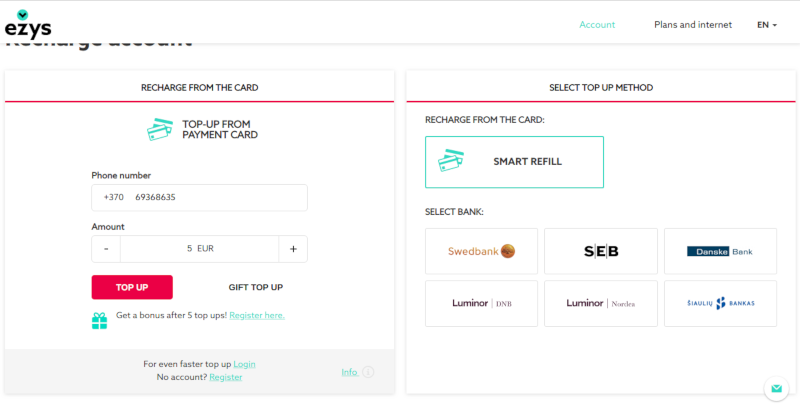The width and height of the screenshot is (800, 409).
Task: Choose Šiaulių Bankas option
Action: pyautogui.click(x=720, y=303)
